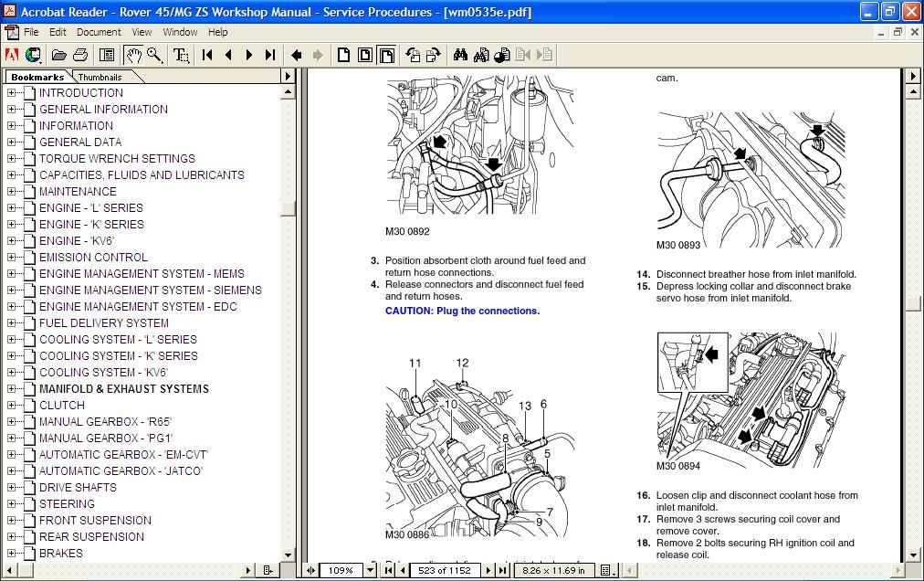Open the zoom percentage dropdown arrow
The image size is (924, 581).
point(370,570)
